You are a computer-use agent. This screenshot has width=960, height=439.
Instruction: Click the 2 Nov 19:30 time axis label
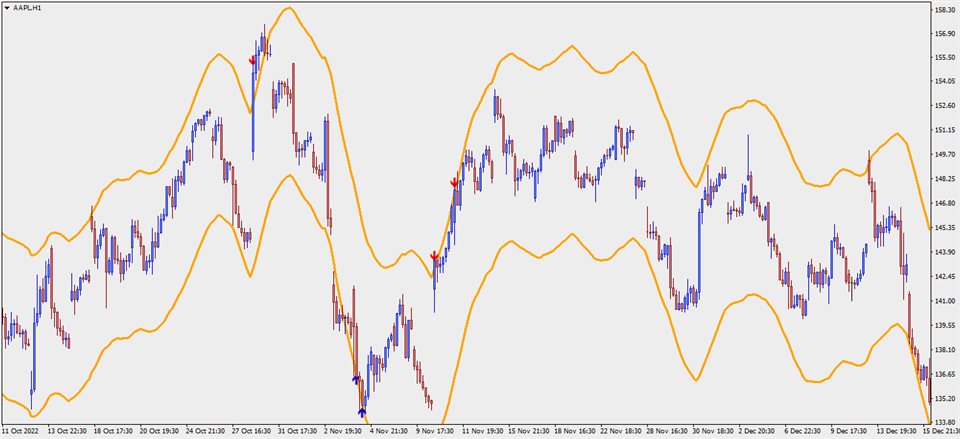(342, 431)
